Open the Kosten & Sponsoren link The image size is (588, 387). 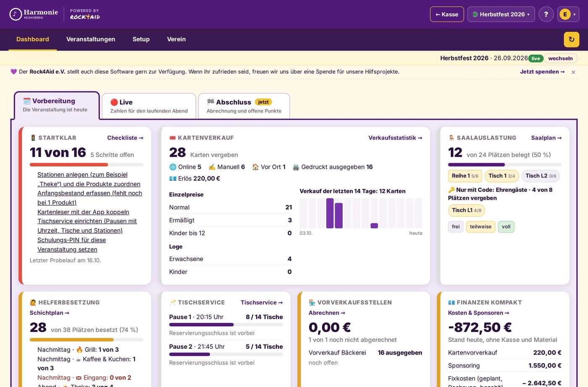pyautogui.click(x=478, y=313)
